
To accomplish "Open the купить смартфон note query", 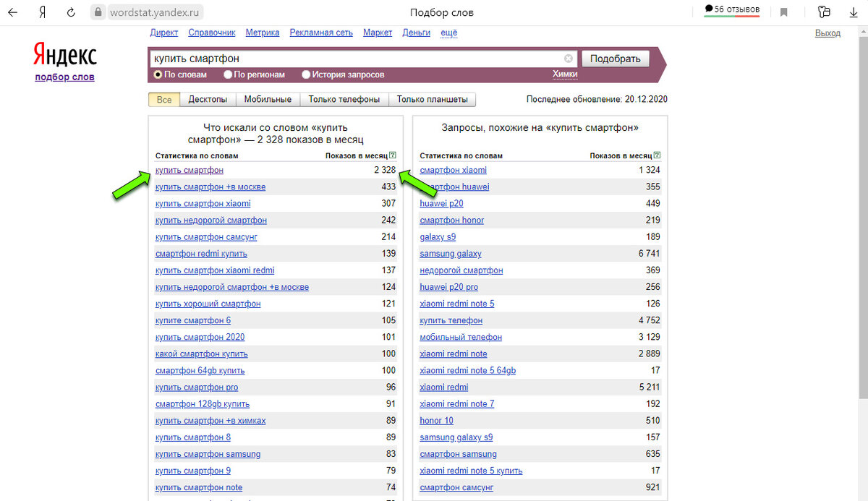I will coord(199,488).
